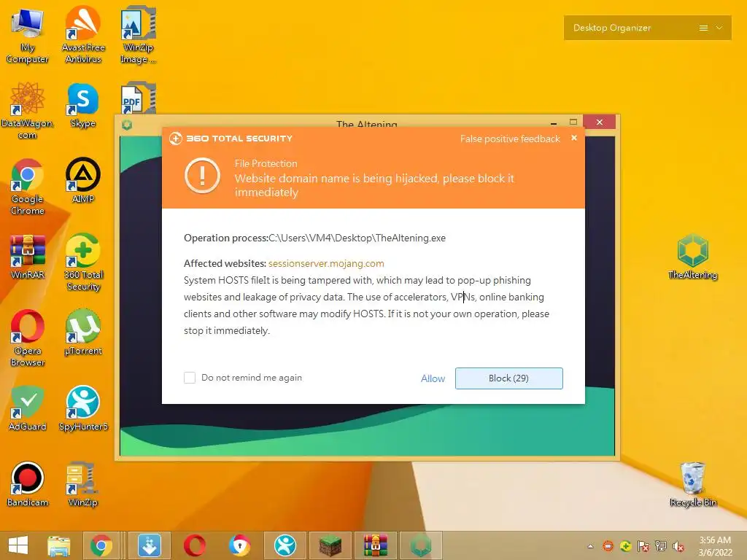Open the Recycle Bin
The image size is (747, 560).
(x=693, y=484)
